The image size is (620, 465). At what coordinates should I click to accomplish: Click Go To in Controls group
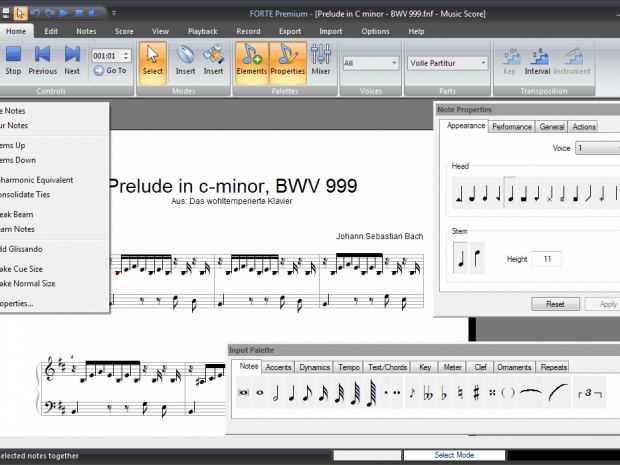tap(110, 71)
